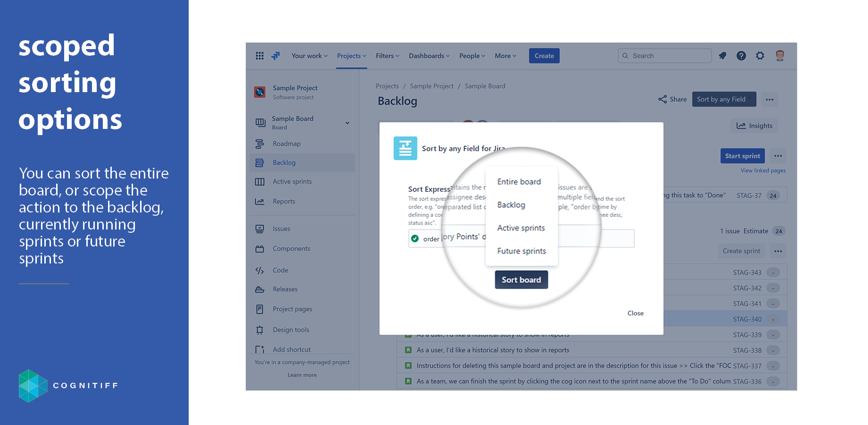Click the story icon of STAG-338 row
Viewport: 868px width, 425px height.
[x=408, y=350]
